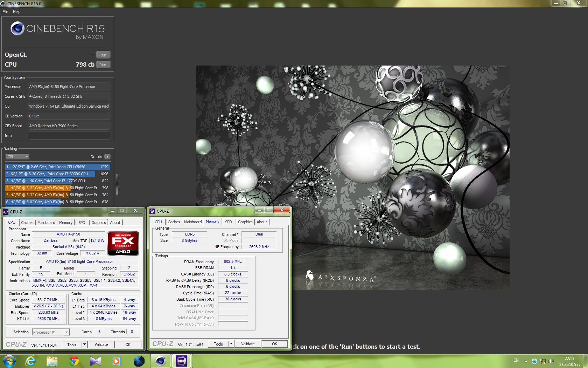
Task: Click Validate in left CPU-Z window
Action: [101, 345]
